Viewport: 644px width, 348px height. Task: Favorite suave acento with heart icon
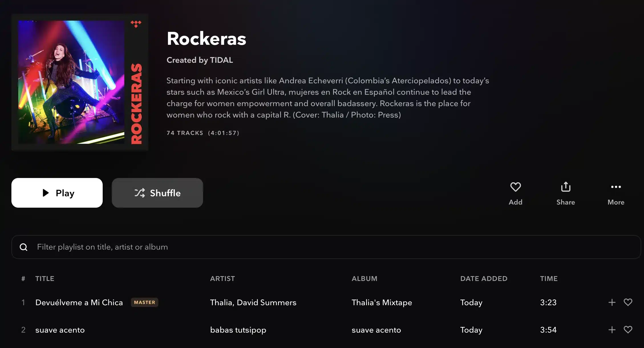pos(628,330)
